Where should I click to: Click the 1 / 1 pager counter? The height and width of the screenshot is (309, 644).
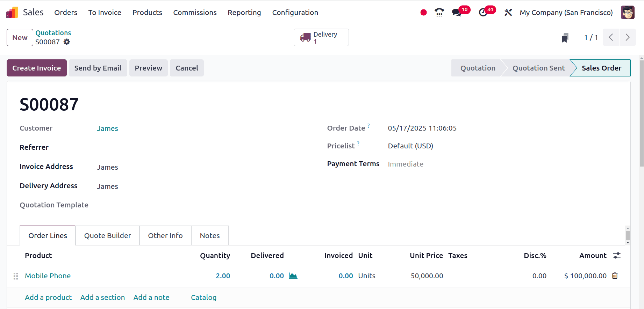tap(591, 37)
